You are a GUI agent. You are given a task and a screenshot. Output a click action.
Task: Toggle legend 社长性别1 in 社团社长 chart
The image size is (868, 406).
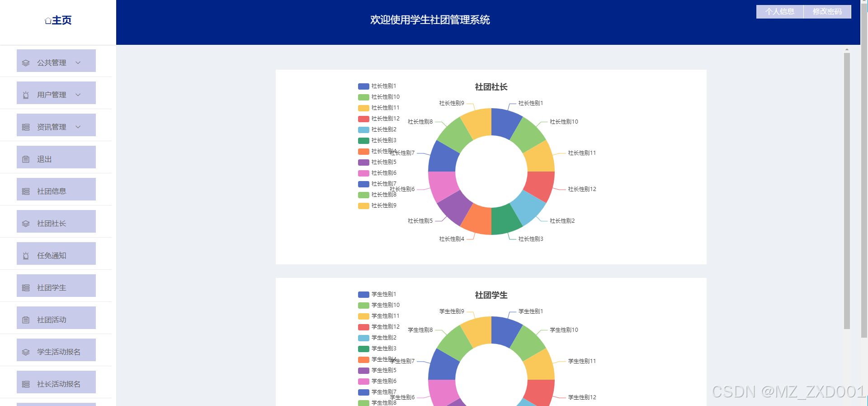377,86
